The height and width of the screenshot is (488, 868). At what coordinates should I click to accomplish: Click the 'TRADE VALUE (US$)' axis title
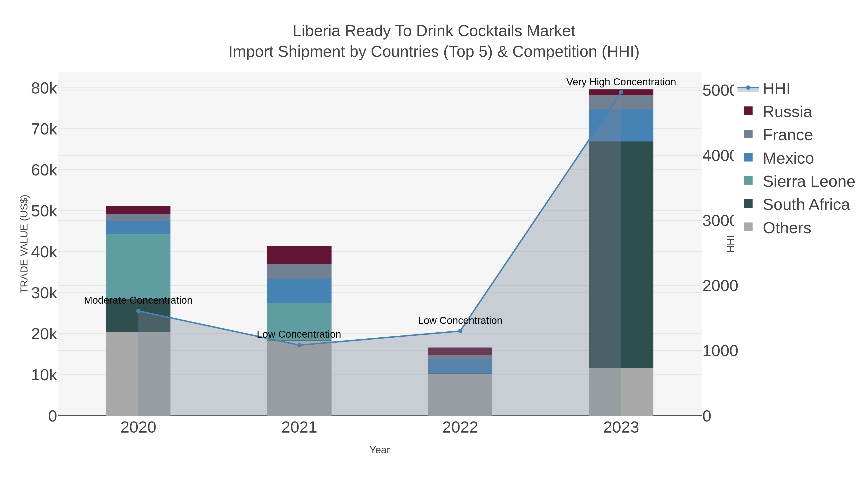(24, 244)
